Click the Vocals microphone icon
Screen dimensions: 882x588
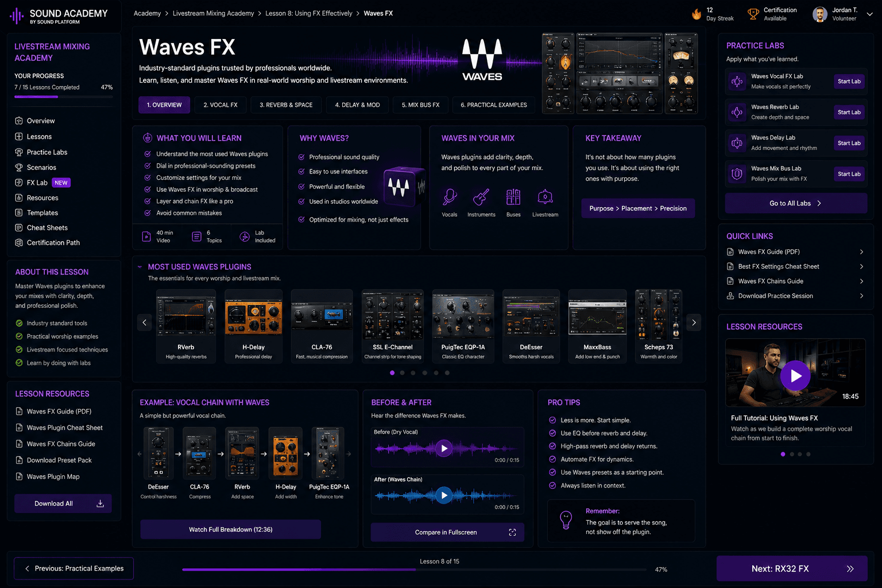[450, 198]
